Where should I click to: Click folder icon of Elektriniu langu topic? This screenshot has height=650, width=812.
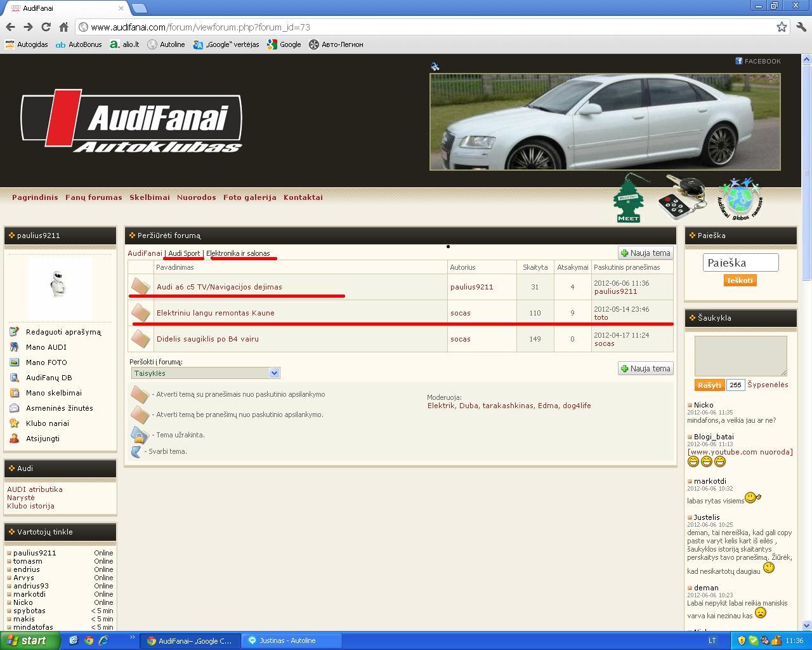(x=140, y=312)
